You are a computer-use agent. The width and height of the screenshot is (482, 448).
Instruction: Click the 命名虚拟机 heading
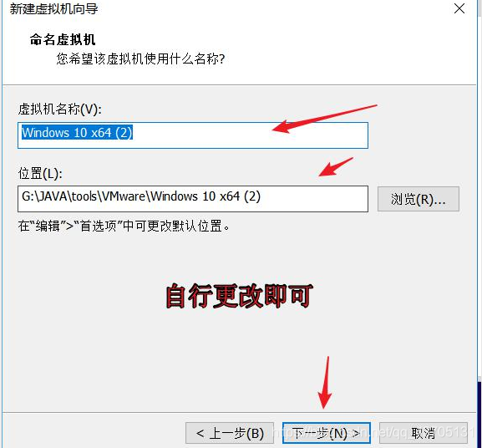point(63,40)
